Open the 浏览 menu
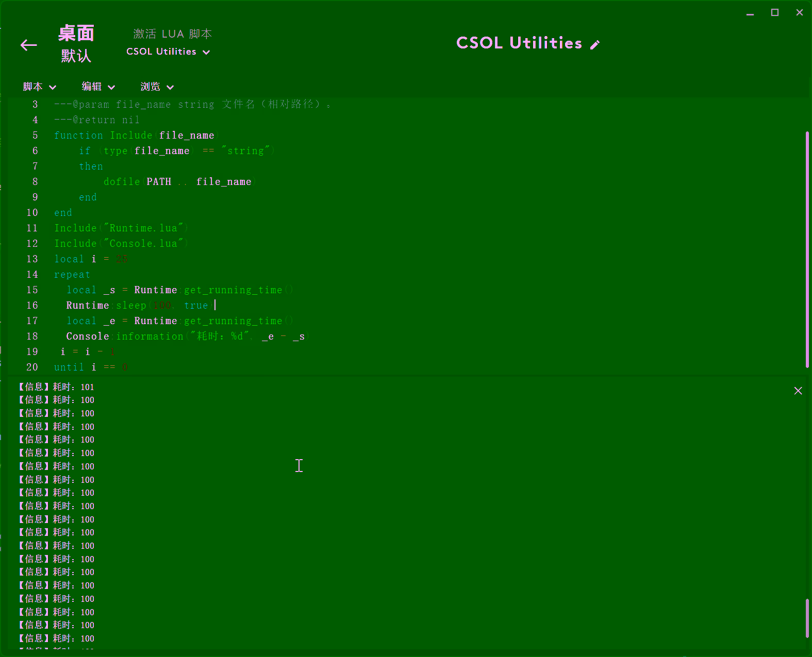This screenshot has height=657, width=812. [x=151, y=87]
